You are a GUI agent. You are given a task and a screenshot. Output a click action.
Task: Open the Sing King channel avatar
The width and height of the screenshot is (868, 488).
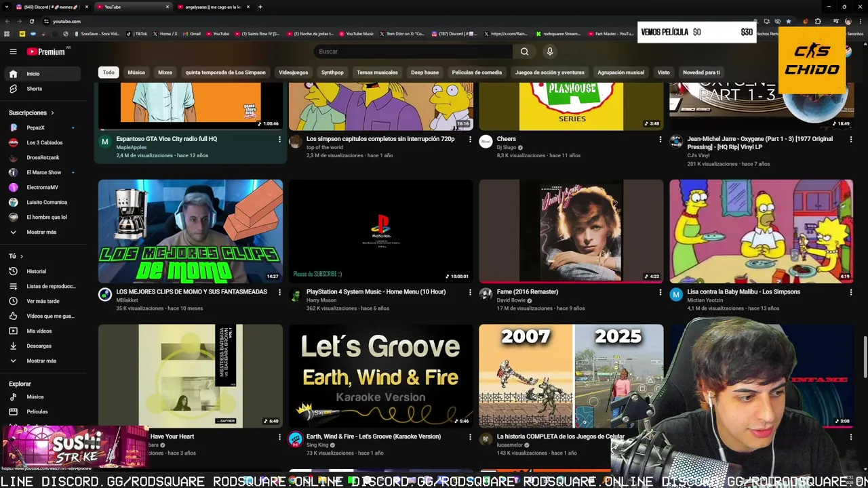point(295,439)
